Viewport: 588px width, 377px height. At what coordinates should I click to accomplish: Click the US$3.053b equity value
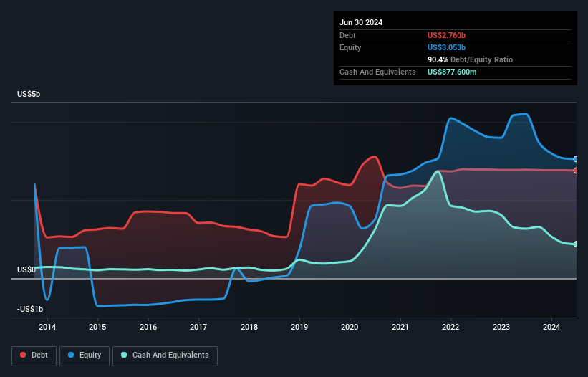click(x=446, y=47)
